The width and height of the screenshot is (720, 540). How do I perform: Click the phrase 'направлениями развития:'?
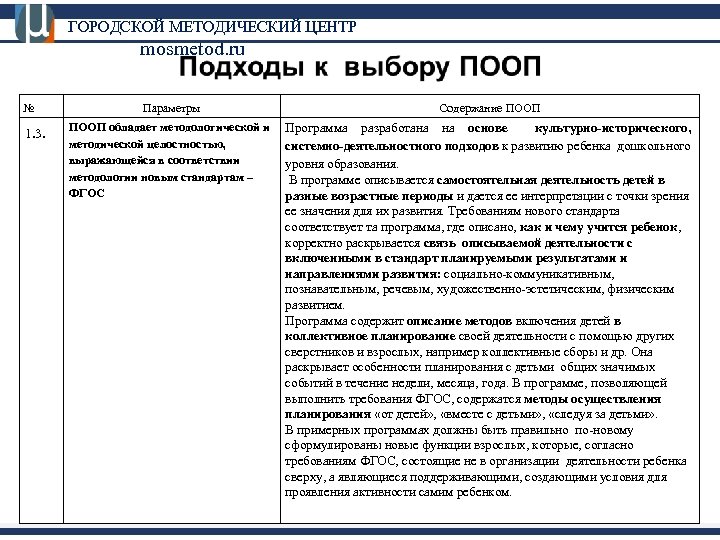click(x=363, y=275)
